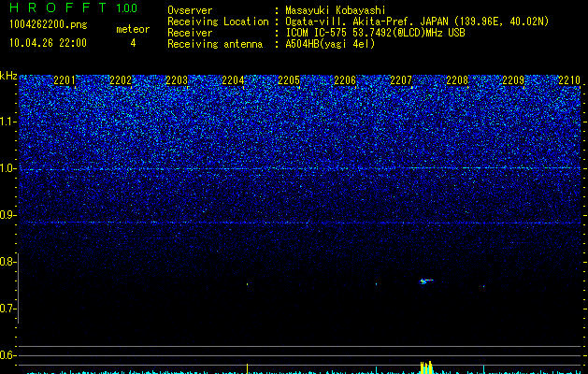The image size is (588, 374).
Task: Click the 2209 time marker
Action: coord(513,79)
